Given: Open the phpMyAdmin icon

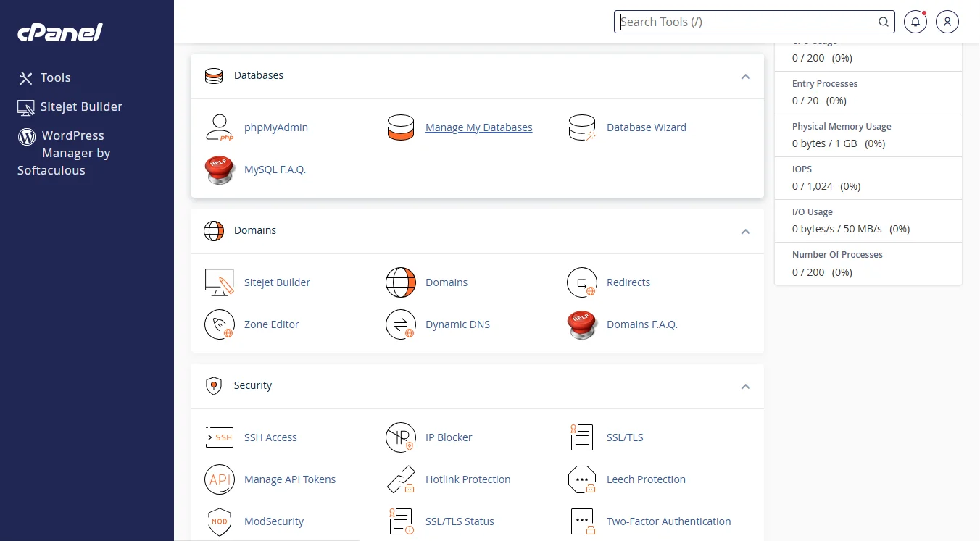Looking at the screenshot, I should 219,127.
